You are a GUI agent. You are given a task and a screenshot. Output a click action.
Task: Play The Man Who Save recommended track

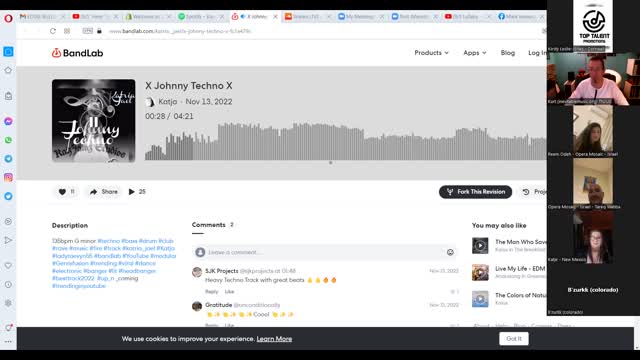point(480,246)
